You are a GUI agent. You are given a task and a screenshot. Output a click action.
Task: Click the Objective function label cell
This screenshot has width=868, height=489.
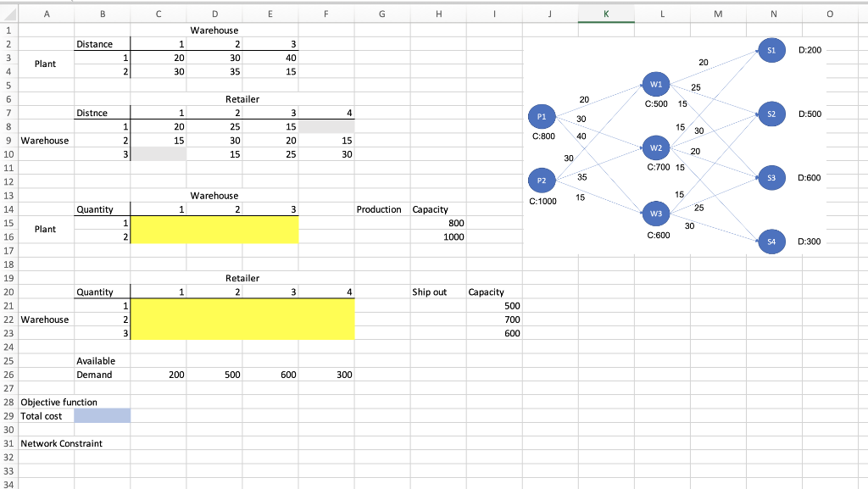click(x=59, y=402)
